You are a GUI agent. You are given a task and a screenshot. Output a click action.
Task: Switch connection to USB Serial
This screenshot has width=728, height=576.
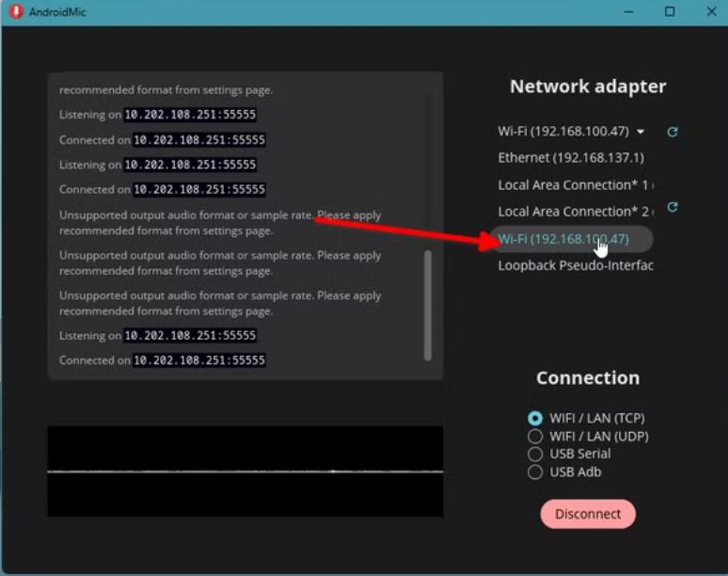535,455
